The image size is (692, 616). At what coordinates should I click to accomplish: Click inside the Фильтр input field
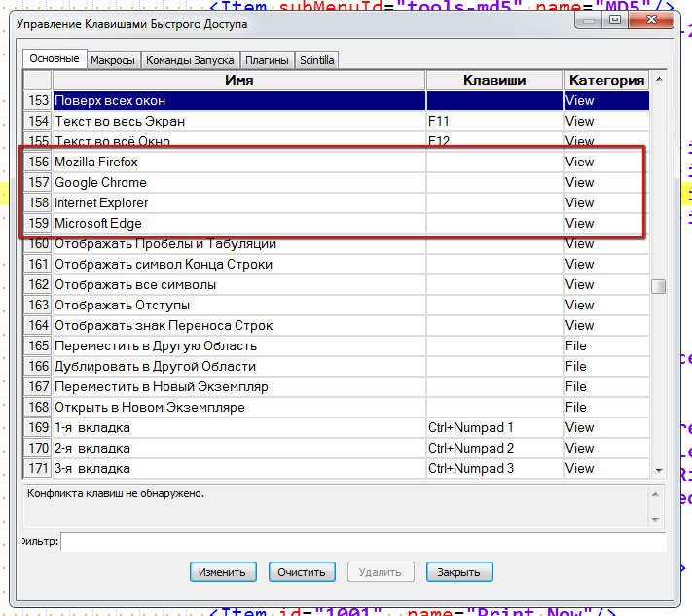pos(363,542)
